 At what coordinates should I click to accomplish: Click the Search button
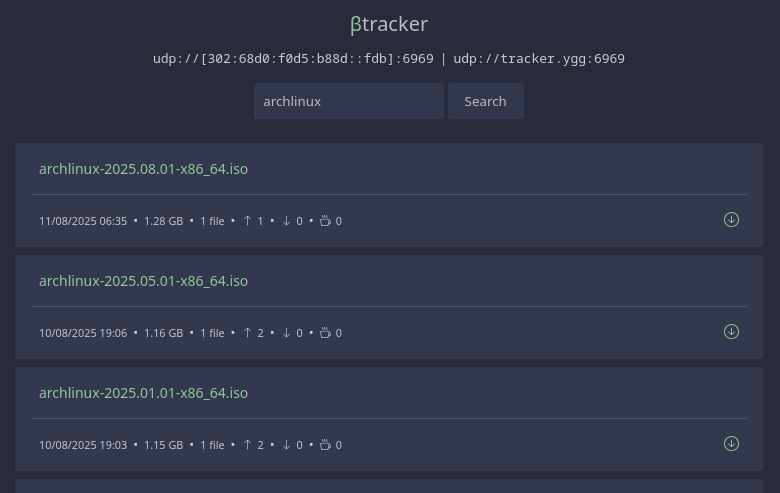[486, 101]
